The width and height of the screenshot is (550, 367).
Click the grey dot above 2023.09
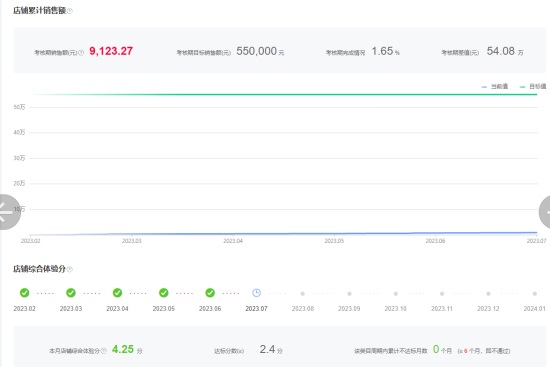pyautogui.click(x=349, y=294)
